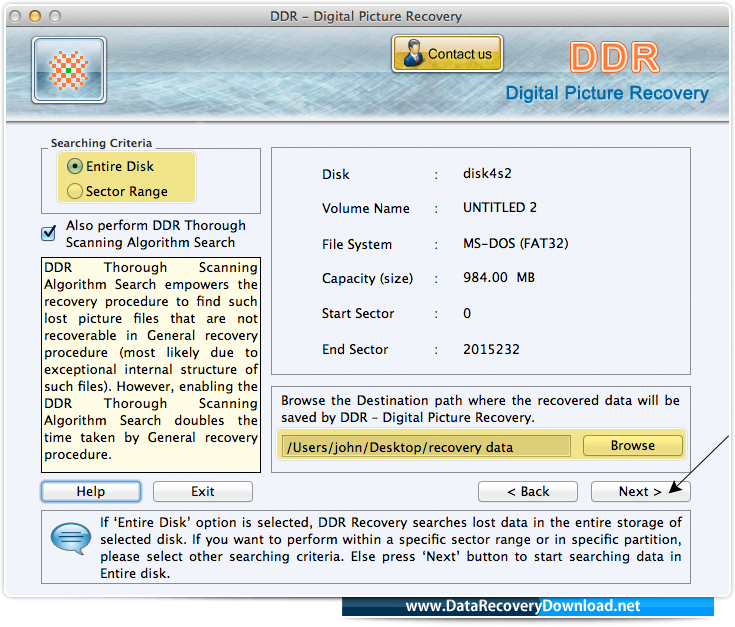Click the 984.00 MB capacity value
The image size is (735, 627).
coord(499,277)
